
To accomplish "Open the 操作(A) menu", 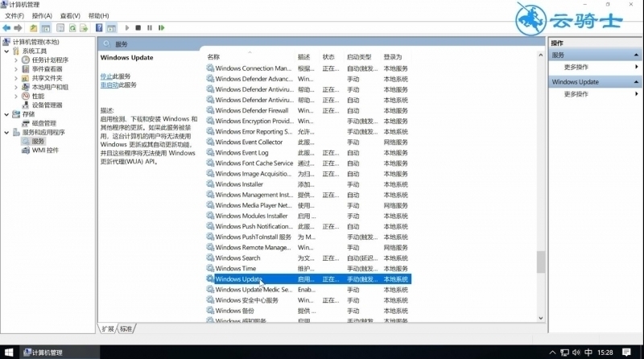I will tap(42, 15).
